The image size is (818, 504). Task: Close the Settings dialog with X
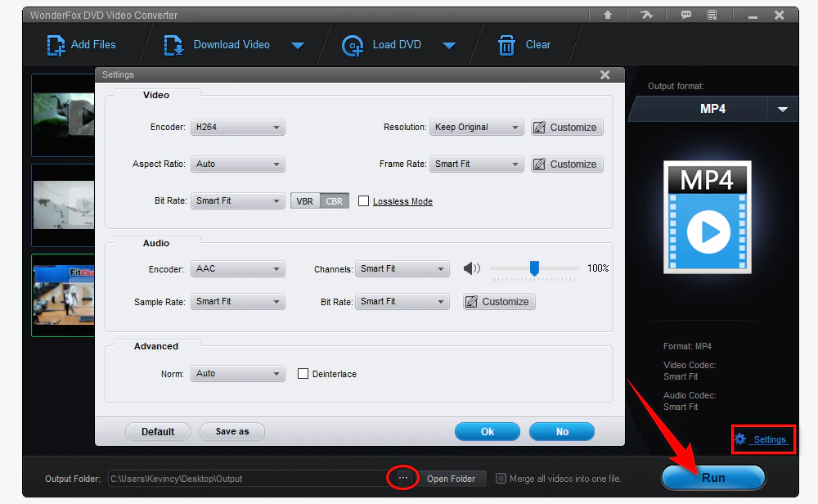click(x=605, y=75)
